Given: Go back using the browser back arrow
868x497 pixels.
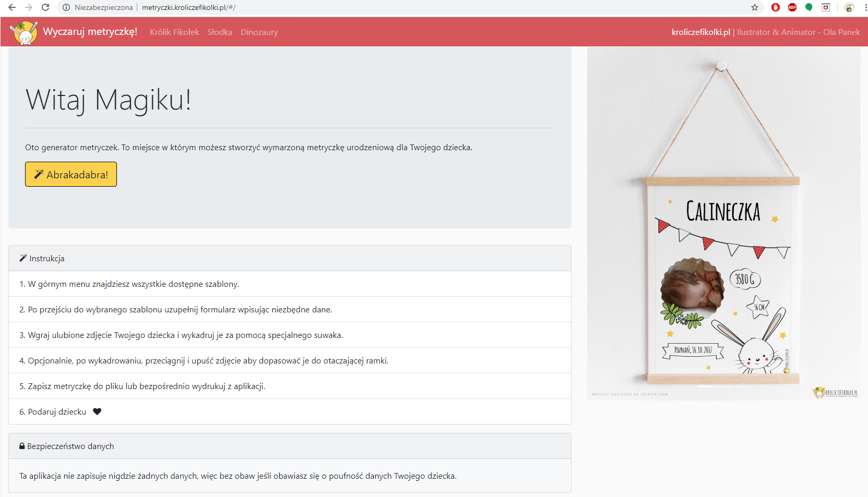Looking at the screenshot, I should click(12, 7).
